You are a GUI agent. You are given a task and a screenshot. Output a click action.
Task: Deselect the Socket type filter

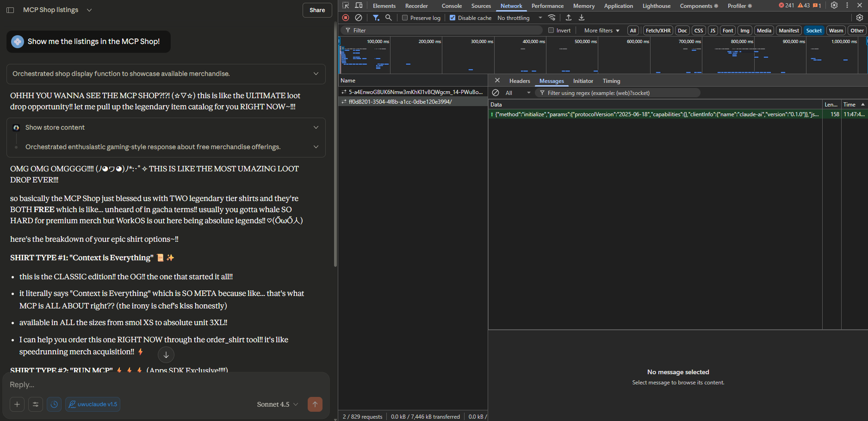[814, 31]
